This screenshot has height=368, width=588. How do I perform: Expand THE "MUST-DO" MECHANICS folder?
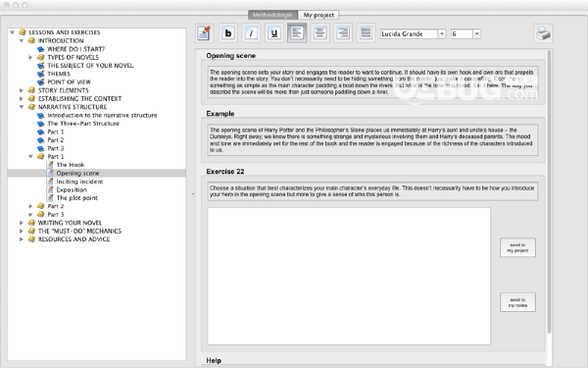(x=22, y=231)
